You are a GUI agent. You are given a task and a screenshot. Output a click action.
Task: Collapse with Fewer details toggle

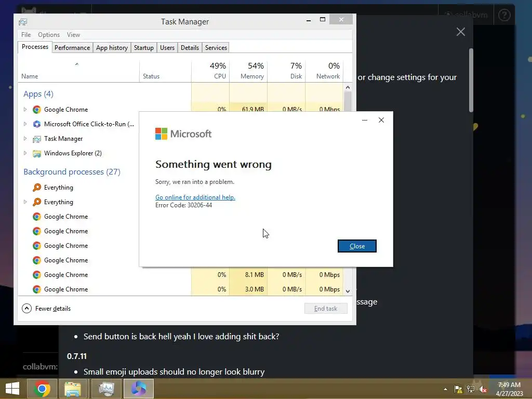[46, 309]
